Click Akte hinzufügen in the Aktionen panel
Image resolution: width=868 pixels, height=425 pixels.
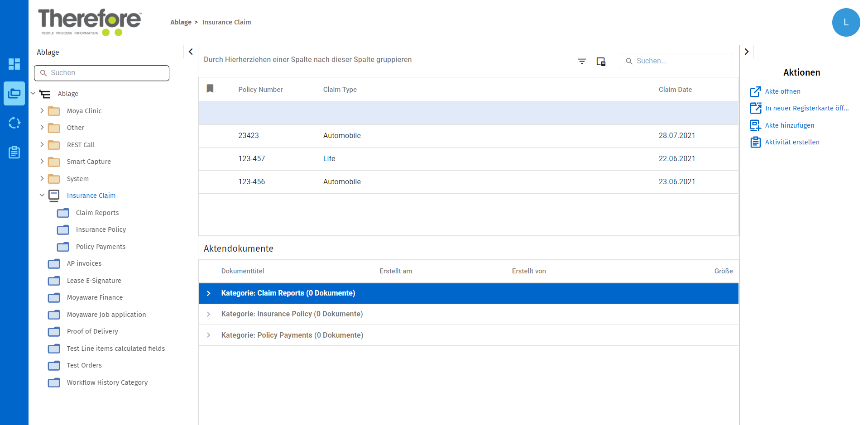790,125
